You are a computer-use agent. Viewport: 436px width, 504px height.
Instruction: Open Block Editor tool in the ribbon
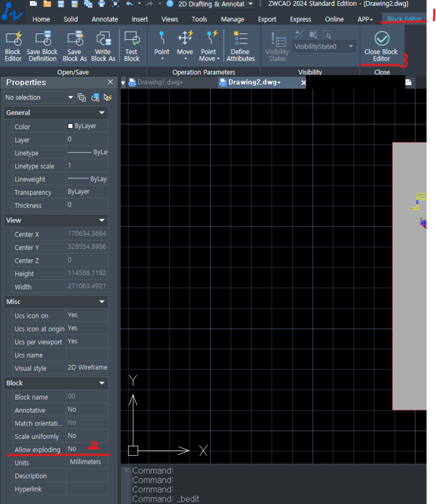[13, 46]
